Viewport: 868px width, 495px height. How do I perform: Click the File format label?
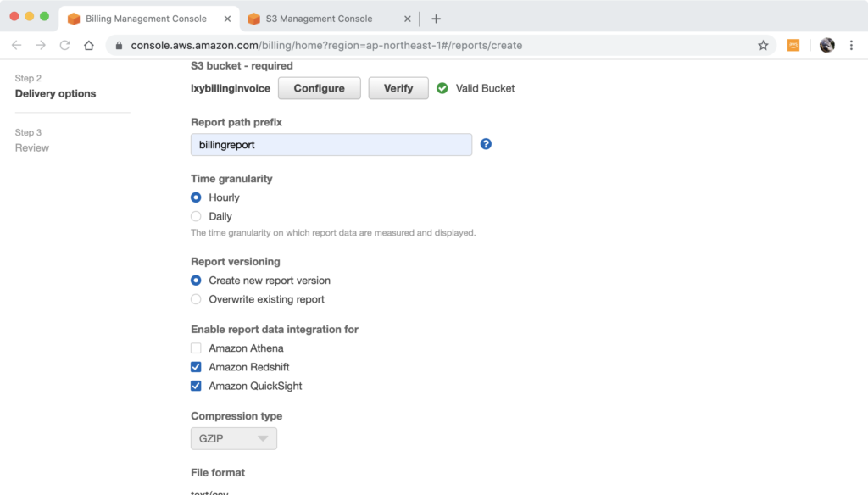pos(218,473)
